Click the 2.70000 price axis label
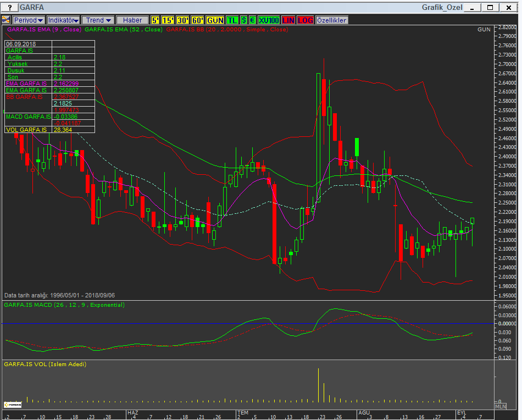 (x=507, y=64)
